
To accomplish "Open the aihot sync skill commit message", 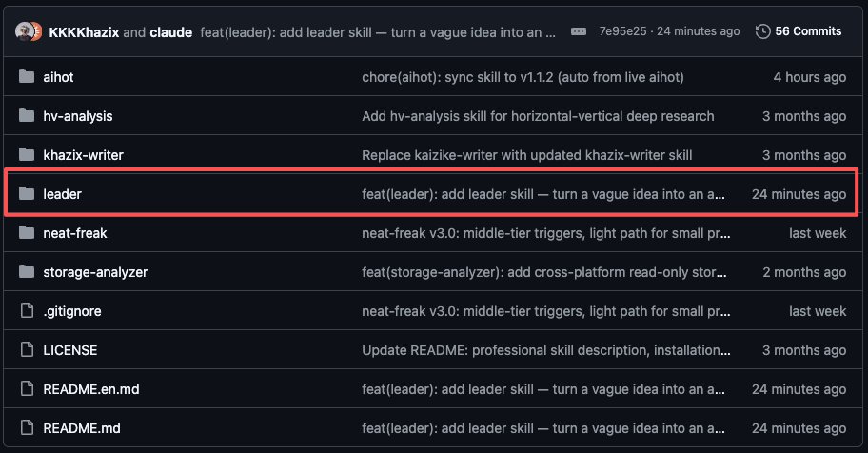I will (x=523, y=77).
